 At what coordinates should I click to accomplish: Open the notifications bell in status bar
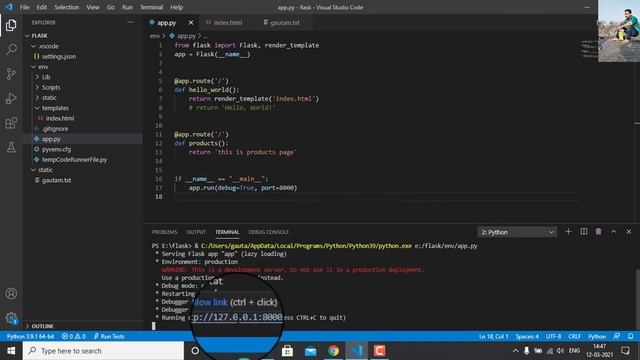(x=631, y=336)
